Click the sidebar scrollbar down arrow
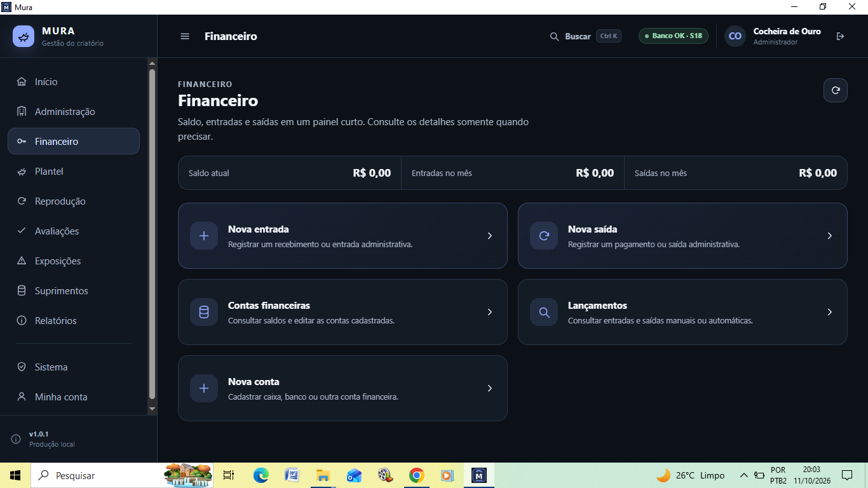The height and width of the screenshot is (488, 868). (x=152, y=409)
